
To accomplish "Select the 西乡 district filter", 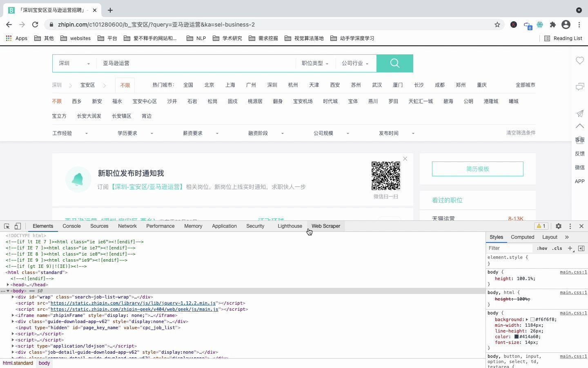I will 77,101.
